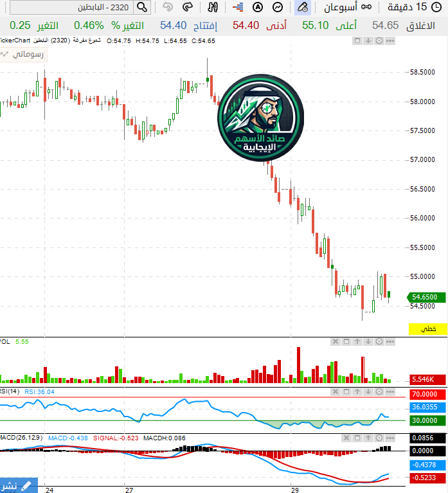Click the 24 date marker on time axis
The image size is (448, 493).
pos(49,490)
